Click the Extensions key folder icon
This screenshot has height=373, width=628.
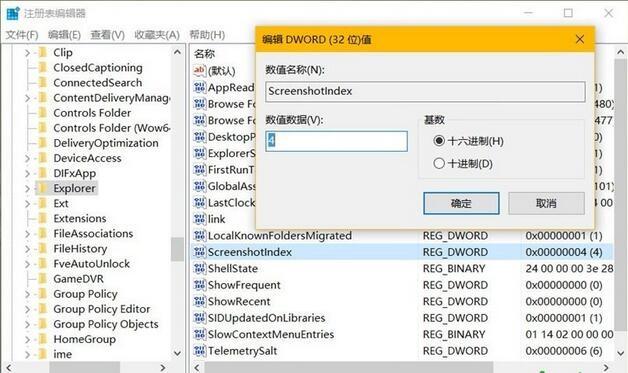click(42, 218)
